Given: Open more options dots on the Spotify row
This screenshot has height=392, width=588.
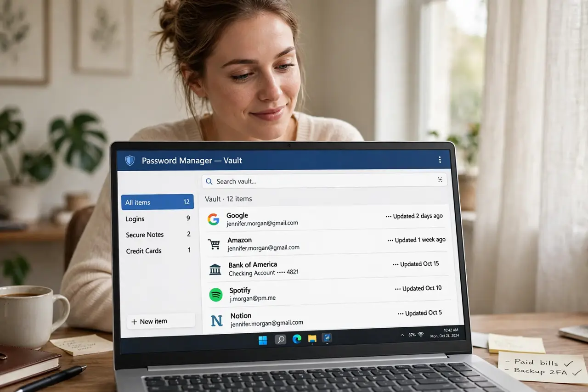Looking at the screenshot, I should coord(398,289).
